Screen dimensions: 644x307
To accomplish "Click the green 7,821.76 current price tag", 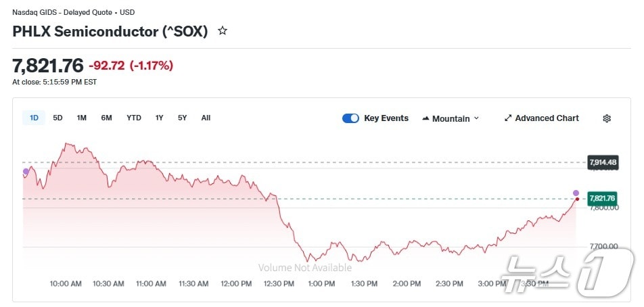I will point(602,198).
